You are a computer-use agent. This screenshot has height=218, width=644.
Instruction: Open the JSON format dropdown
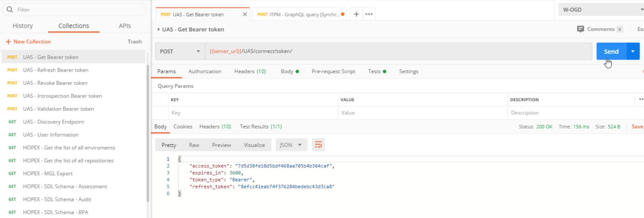(290, 145)
